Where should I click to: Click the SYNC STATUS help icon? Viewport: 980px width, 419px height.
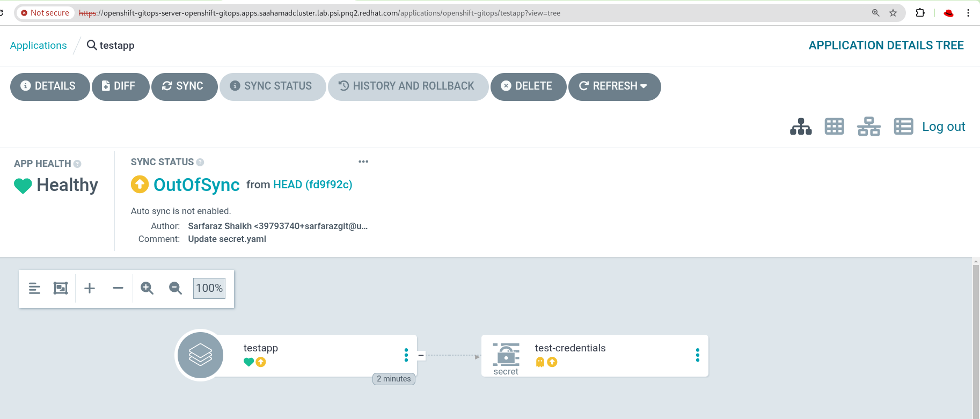pyautogui.click(x=200, y=162)
